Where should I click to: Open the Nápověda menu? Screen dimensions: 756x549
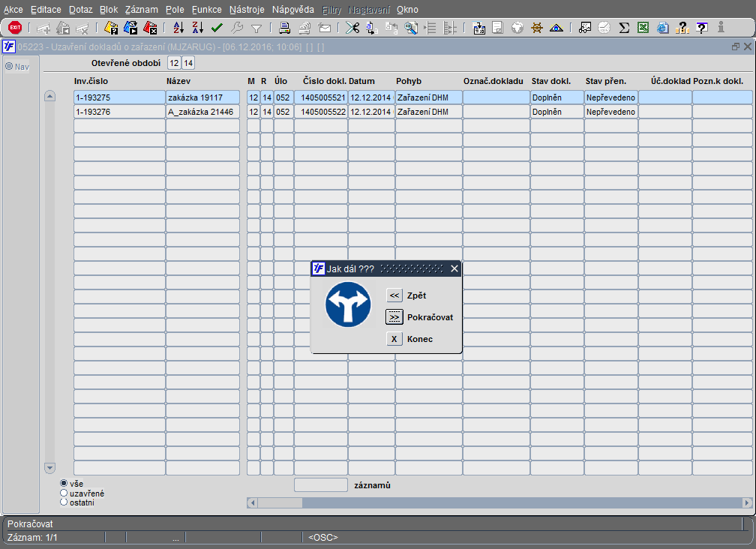pyautogui.click(x=292, y=10)
